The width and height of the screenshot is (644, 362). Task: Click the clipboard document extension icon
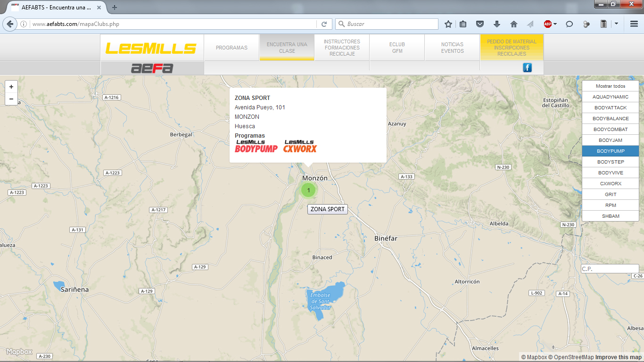pos(603,24)
